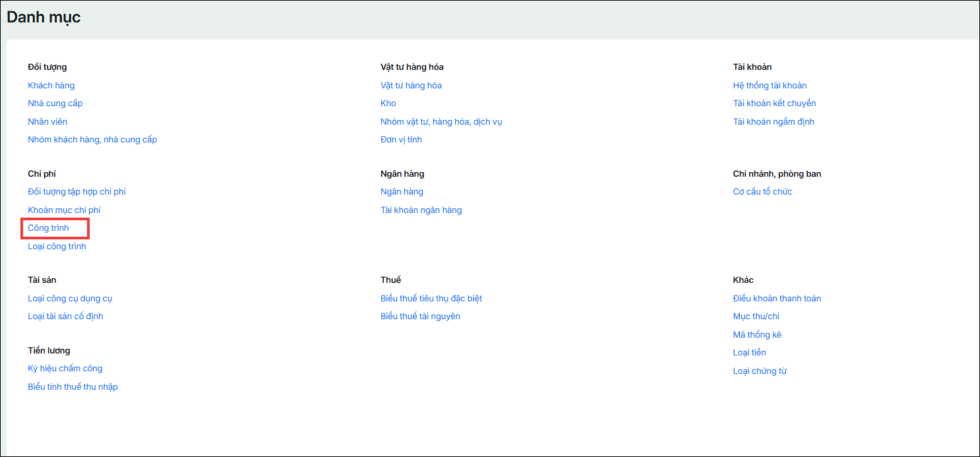Open Đơn vị tính link
The height and width of the screenshot is (457, 980).
click(401, 140)
